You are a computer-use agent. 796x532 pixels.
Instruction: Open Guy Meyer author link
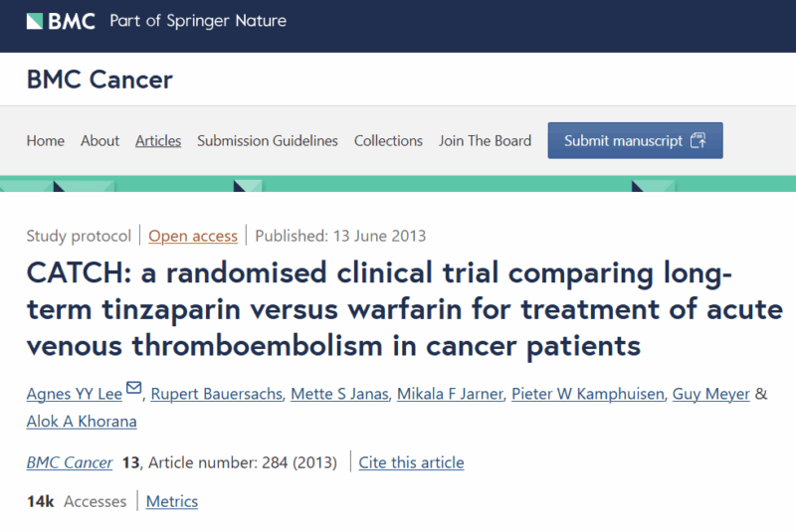(711, 394)
